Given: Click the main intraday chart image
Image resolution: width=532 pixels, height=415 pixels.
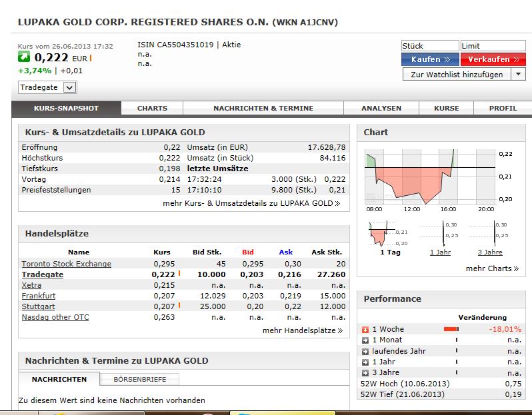Looking at the screenshot, I should coord(429,177).
